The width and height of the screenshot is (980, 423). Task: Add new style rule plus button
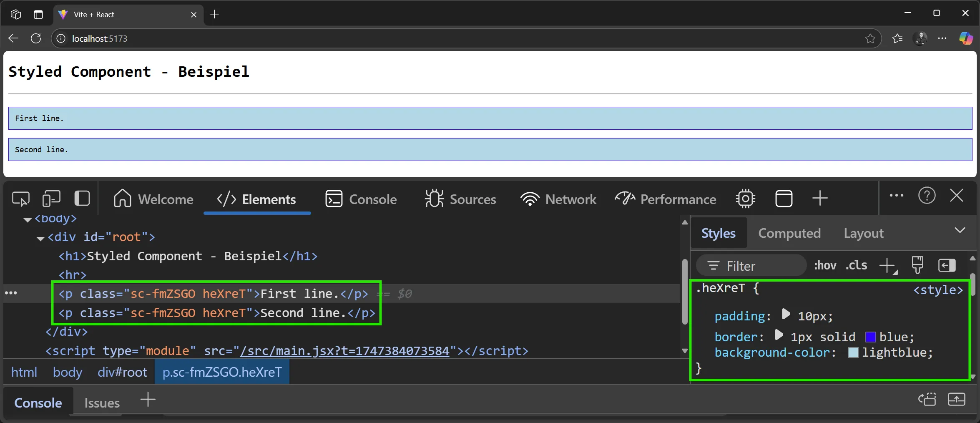pyautogui.click(x=888, y=266)
